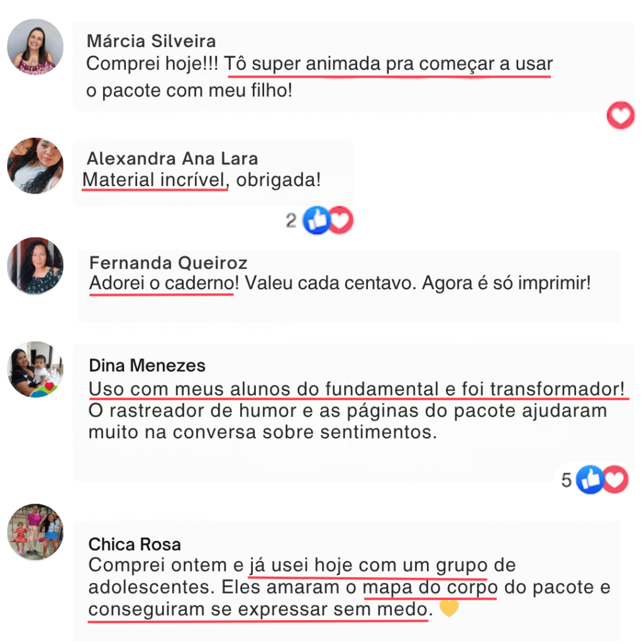
Task: Click the yellow heart emoji in Chica Rosa's comment
Action: click(449, 608)
